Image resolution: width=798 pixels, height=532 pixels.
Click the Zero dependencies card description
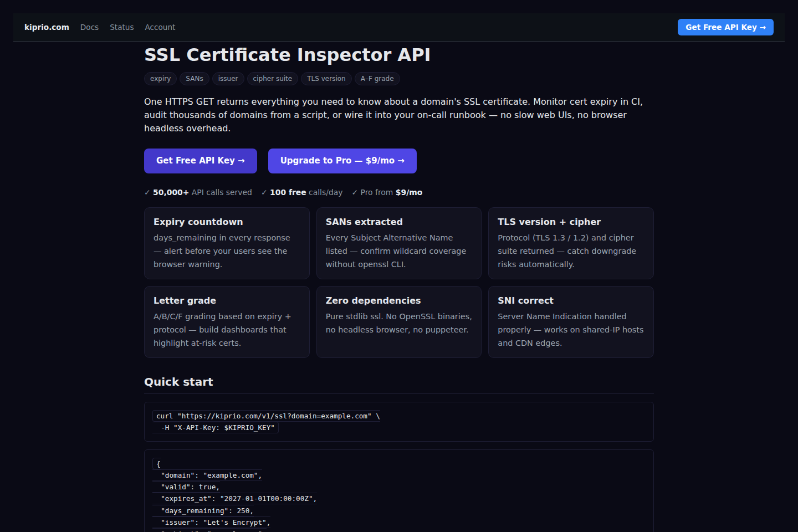(x=398, y=323)
